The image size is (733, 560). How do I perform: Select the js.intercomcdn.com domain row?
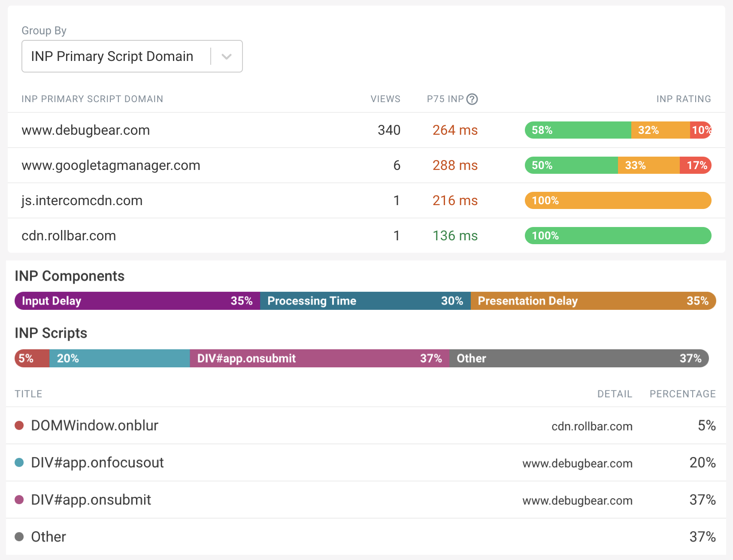coord(366,200)
